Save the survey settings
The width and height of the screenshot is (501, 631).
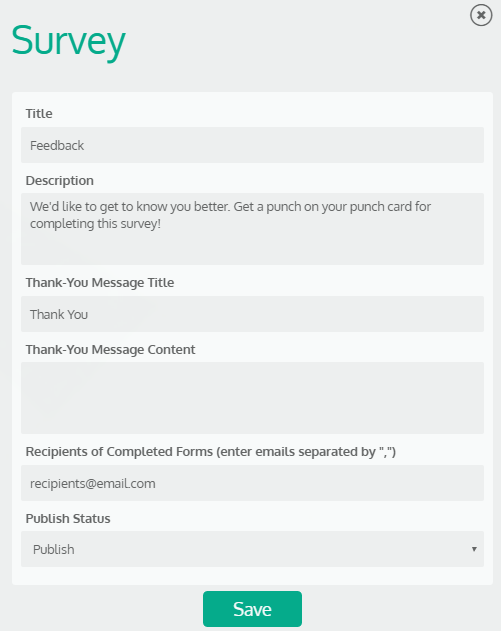pos(252,609)
